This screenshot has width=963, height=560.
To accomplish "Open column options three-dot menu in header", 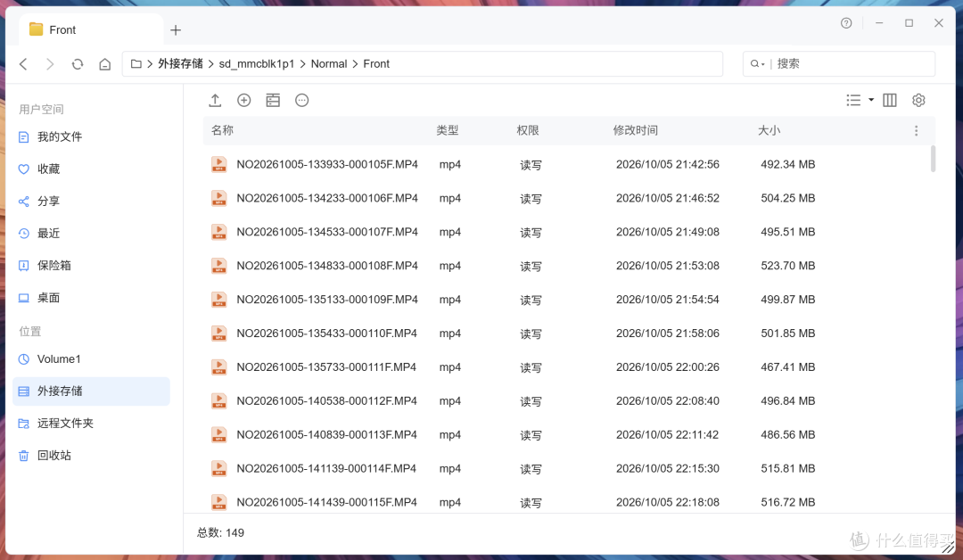I will [916, 131].
